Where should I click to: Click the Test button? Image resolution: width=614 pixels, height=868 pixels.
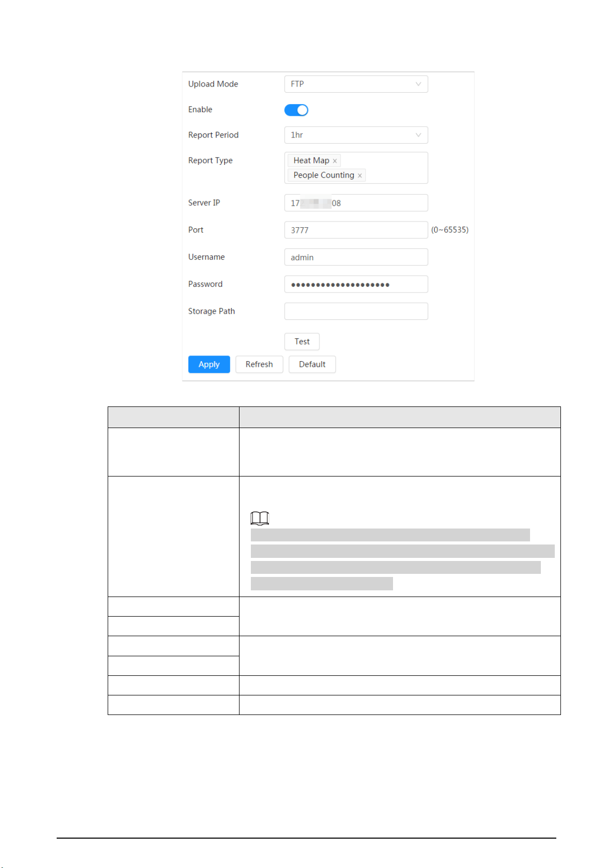pos(302,342)
